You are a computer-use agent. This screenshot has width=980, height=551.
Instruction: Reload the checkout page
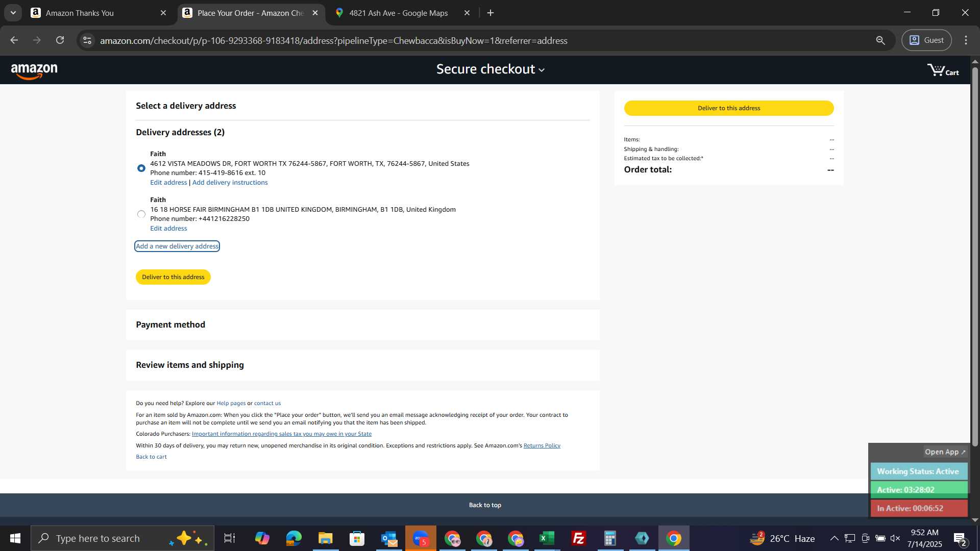pyautogui.click(x=60, y=40)
